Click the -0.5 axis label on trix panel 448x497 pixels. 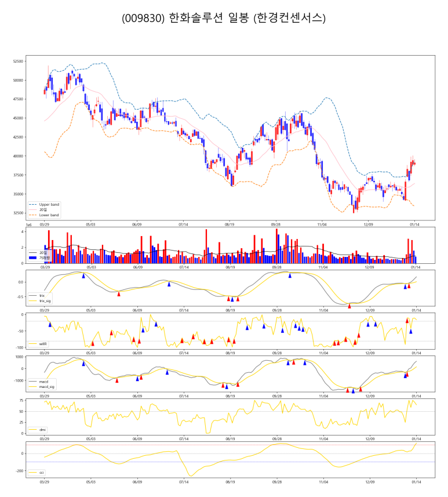click(20, 297)
